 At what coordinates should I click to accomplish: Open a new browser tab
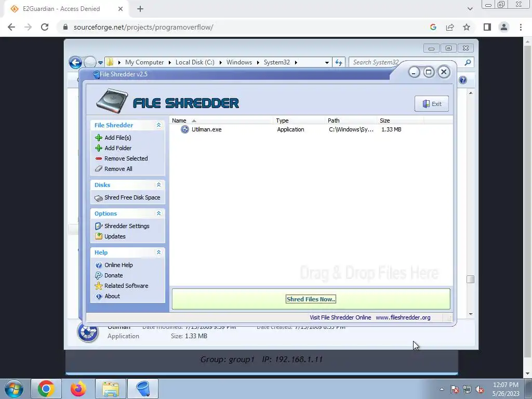pos(140,9)
